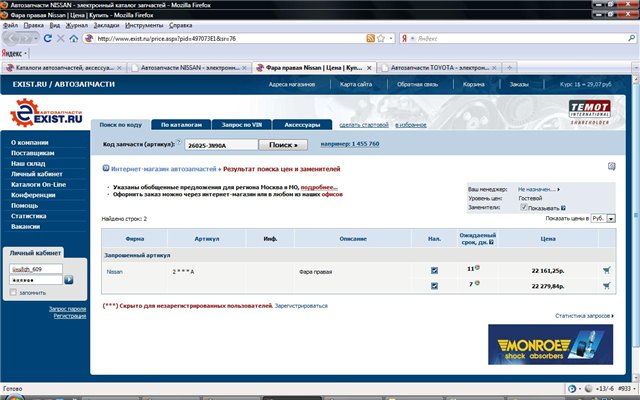Go to the Firefox home page icon
The image size is (640, 400).
pos(73,38)
